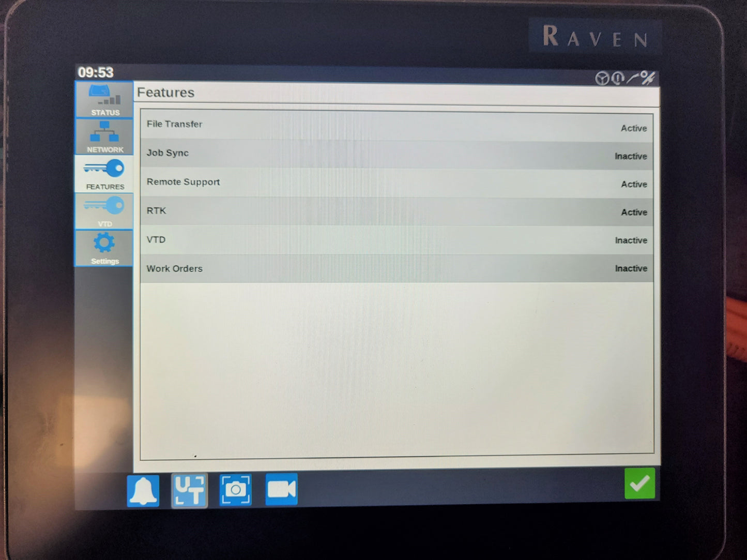Open notifications with the bell icon

pyautogui.click(x=143, y=490)
